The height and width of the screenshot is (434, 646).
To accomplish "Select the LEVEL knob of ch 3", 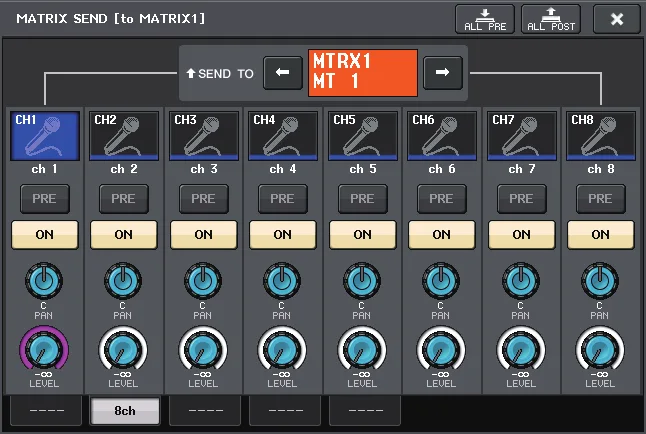I will [203, 348].
